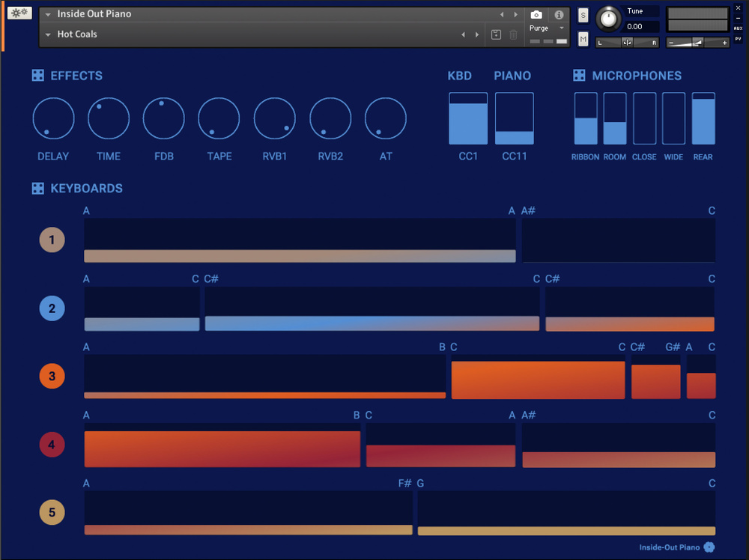Toggle the AUX sends button
Image resolution: width=749 pixels, height=560 pixels.
[738, 28]
